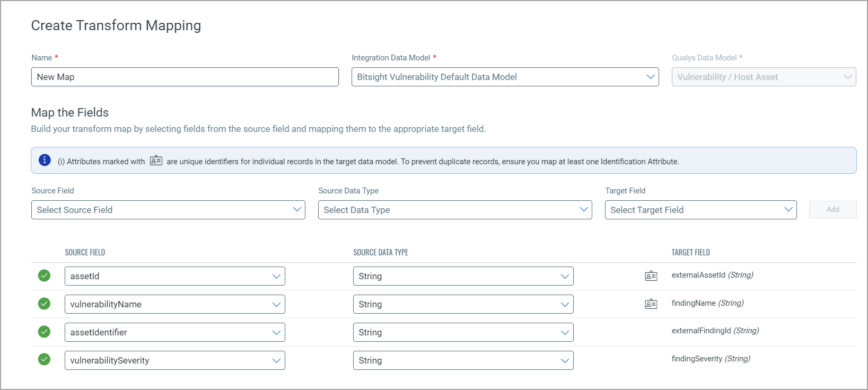The width and height of the screenshot is (868, 390).
Task: Click the blue info icon in the banner
Action: click(45, 160)
